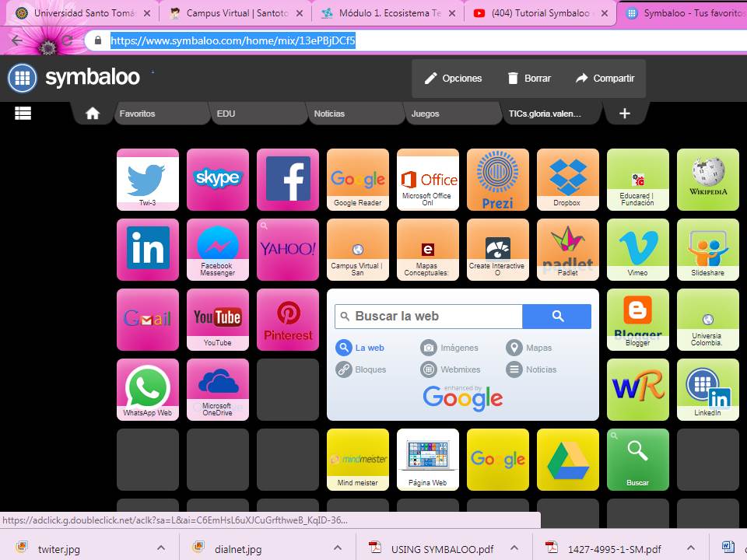Open the Campus Virtual San tile
Viewport: 747px width, 560px height.
tap(358, 250)
